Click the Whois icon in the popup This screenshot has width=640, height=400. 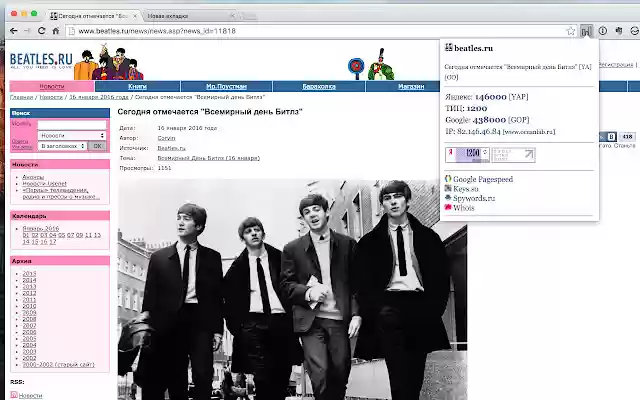448,207
